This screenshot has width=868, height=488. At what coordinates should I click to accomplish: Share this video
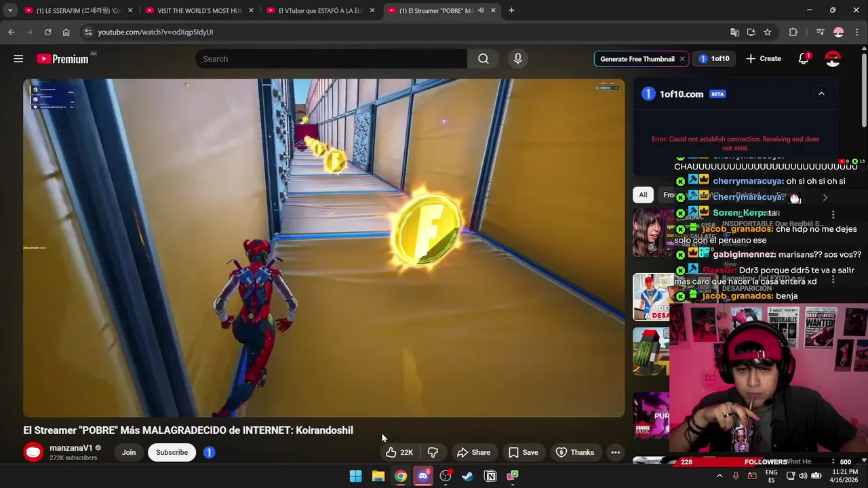473,452
